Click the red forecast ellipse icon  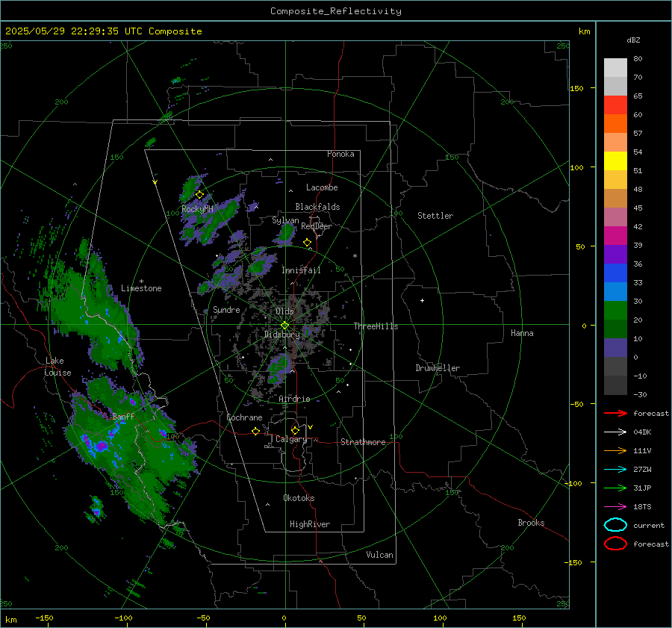click(615, 544)
